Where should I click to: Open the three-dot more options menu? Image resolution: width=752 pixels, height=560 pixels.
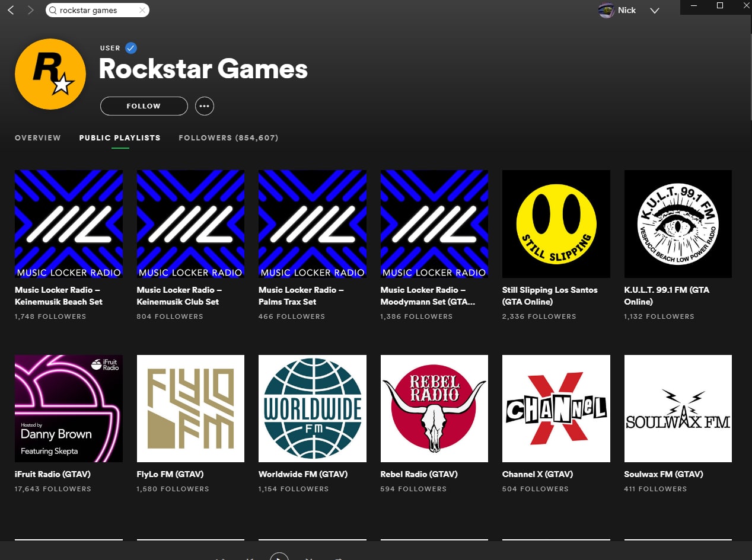(x=205, y=106)
